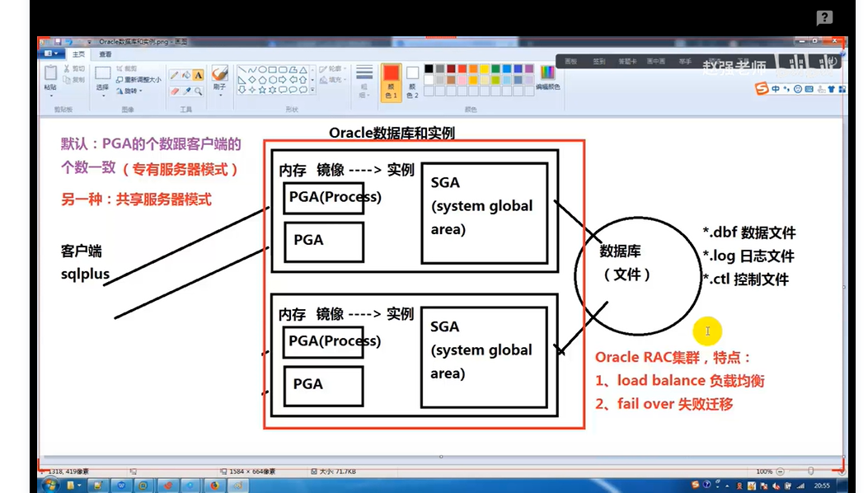Choose the Diamond shape in the gallery

(252, 80)
